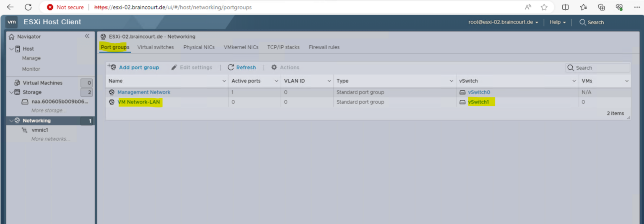Open the root@esxi-02.braincourt.de user dropdown
The height and width of the screenshot is (224, 644).
(x=503, y=22)
